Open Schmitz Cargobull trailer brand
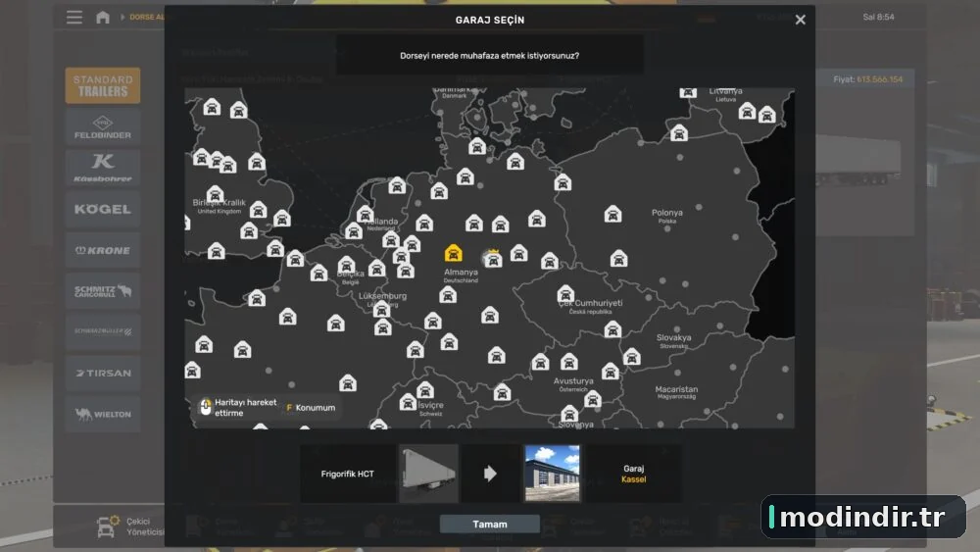Screen dimensions: 980x552 [103, 290]
